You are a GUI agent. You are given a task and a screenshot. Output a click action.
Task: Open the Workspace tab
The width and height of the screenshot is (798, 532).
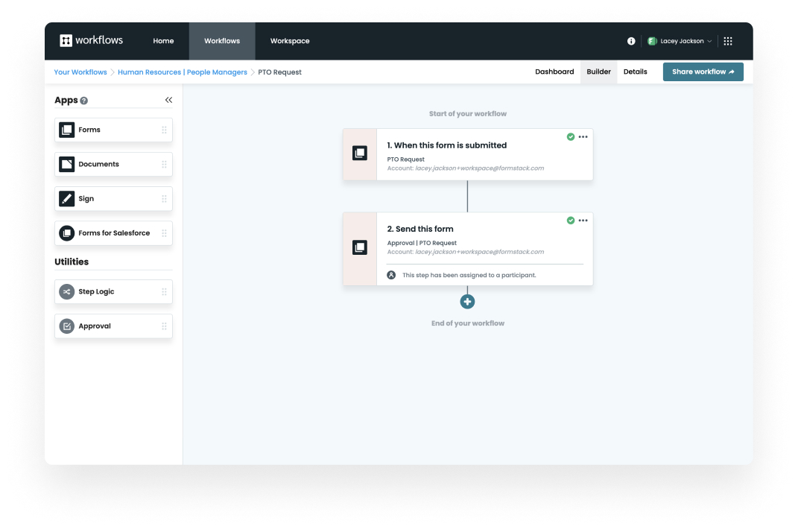coord(290,41)
